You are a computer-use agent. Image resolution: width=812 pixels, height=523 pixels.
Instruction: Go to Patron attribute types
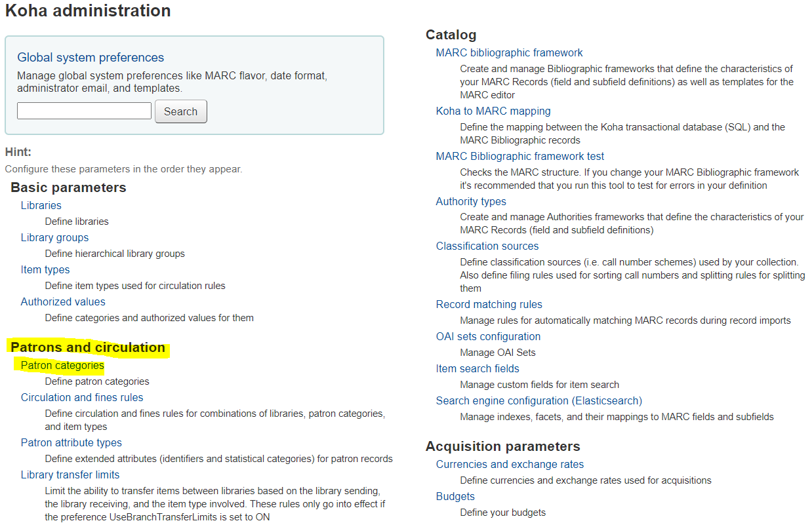[71, 442]
